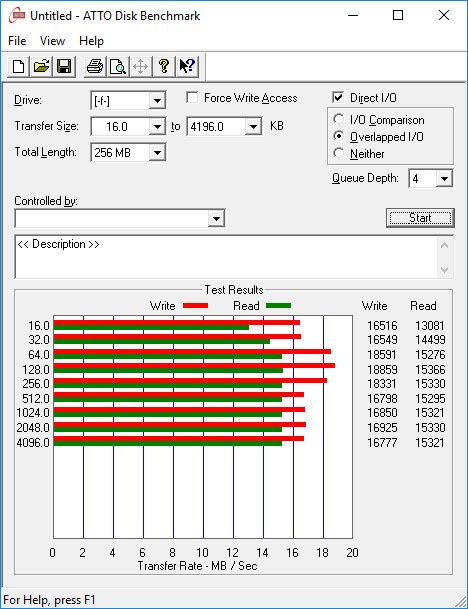Screen dimensions: 468x609
Task: Click the status bar help text
Action: tap(49, 600)
